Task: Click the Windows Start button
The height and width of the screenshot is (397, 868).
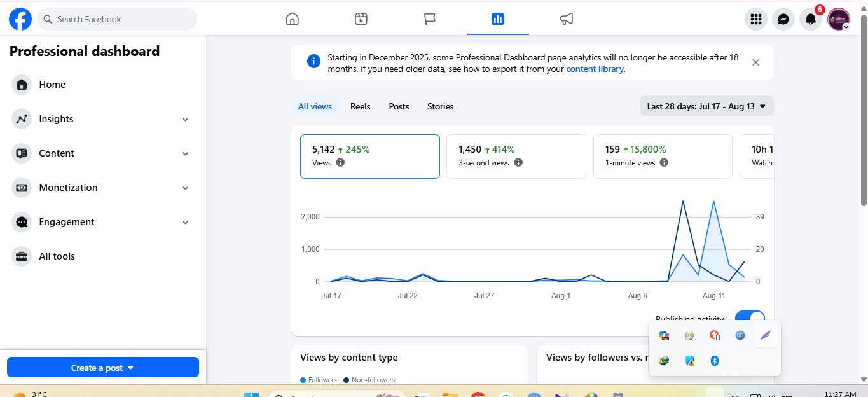Action: pos(252,394)
